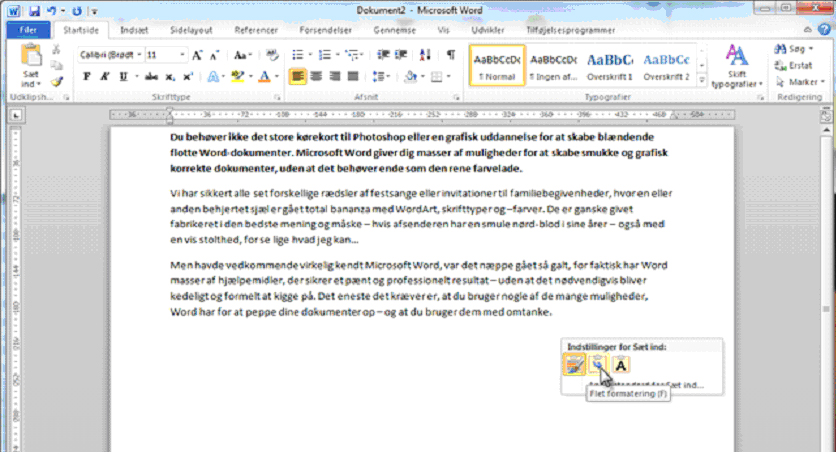Viewport: 836px width, 454px height.
Task: Open the font color dropdown arrow
Action: pyautogui.click(x=277, y=76)
